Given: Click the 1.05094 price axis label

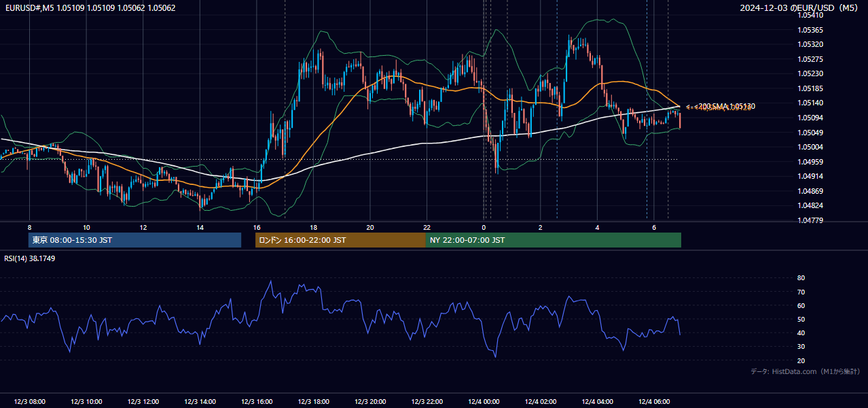Looking at the screenshot, I should (810, 118).
